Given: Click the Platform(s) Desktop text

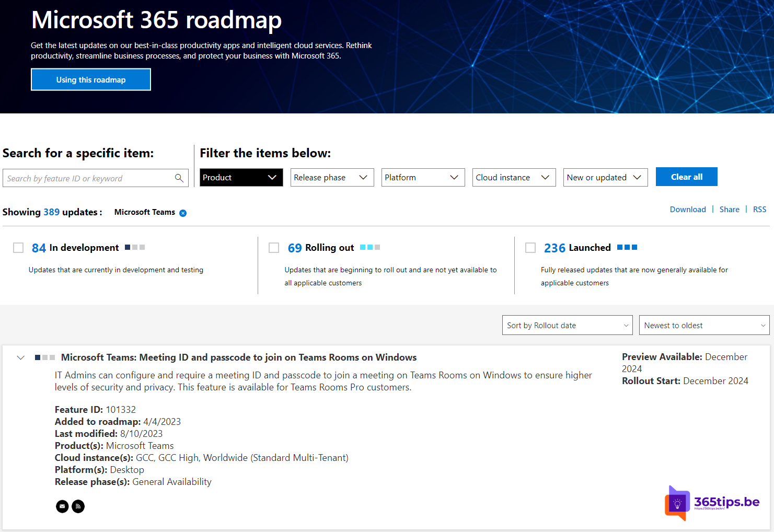Looking at the screenshot, I should coord(99,470).
